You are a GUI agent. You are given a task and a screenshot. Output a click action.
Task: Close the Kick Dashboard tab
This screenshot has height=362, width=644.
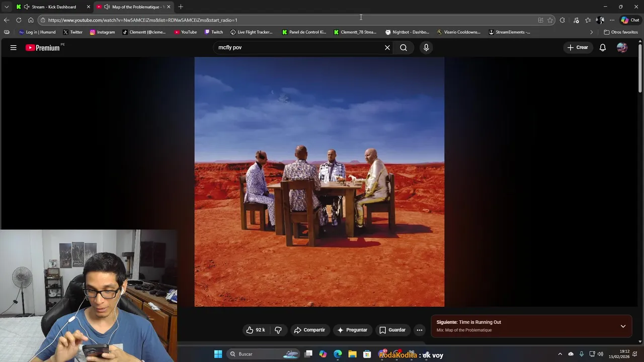pos(88,7)
